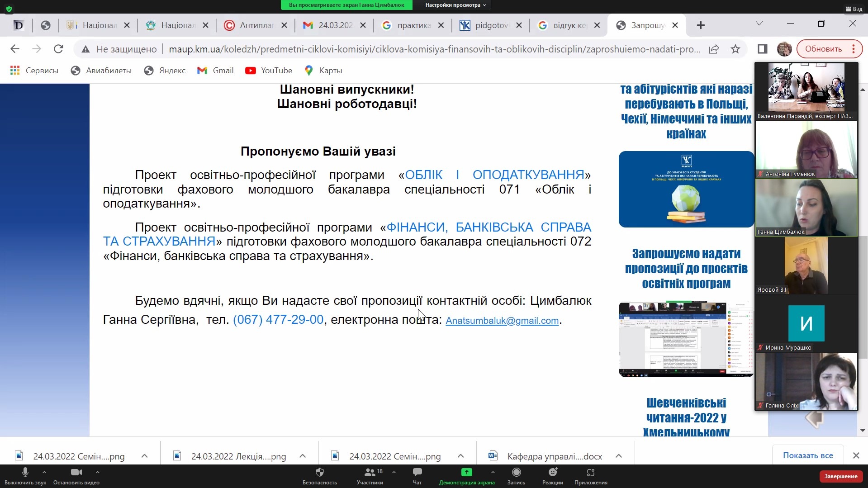Open the Zoom Chat panel
The height and width of the screenshot is (488, 868).
tap(417, 476)
